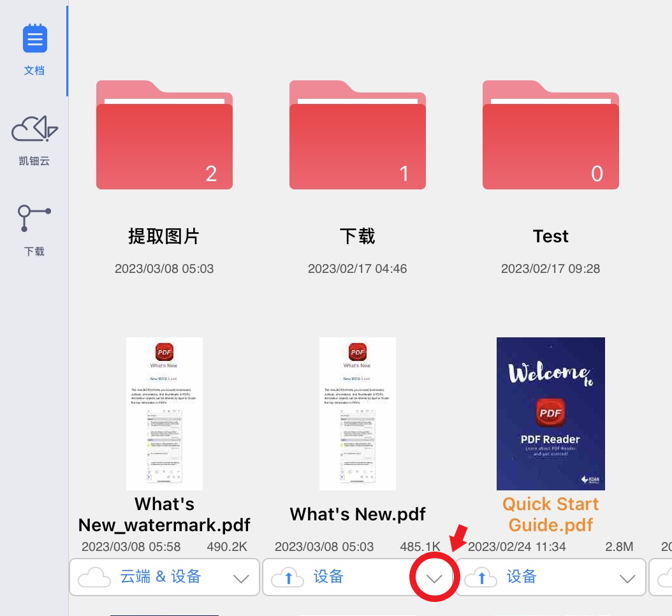Open the 文档 documents sidebar tab
This screenshot has height=616, width=672.
pyautogui.click(x=34, y=49)
